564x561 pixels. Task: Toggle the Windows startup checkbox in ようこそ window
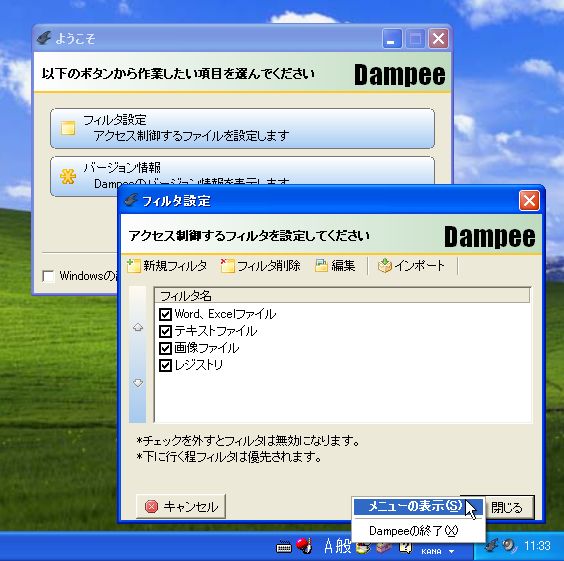(48, 276)
